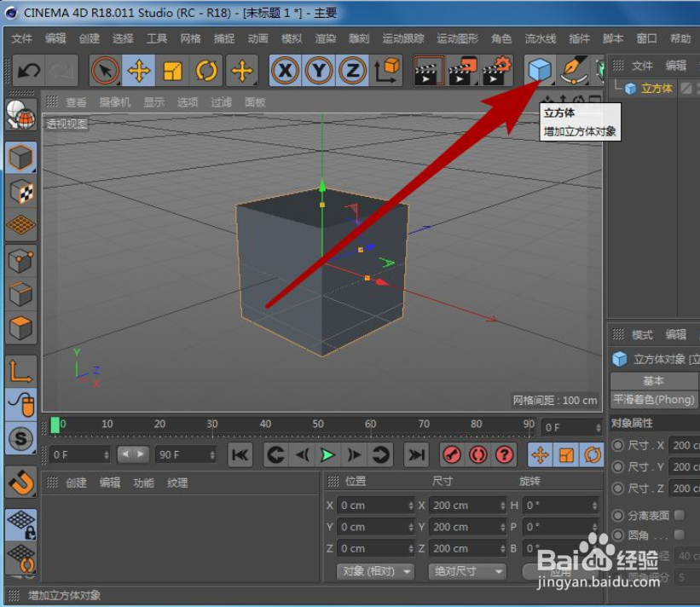This screenshot has height=607, width=700.
Task: Click the timeline range scroll arrows
Action: (x=133, y=454)
